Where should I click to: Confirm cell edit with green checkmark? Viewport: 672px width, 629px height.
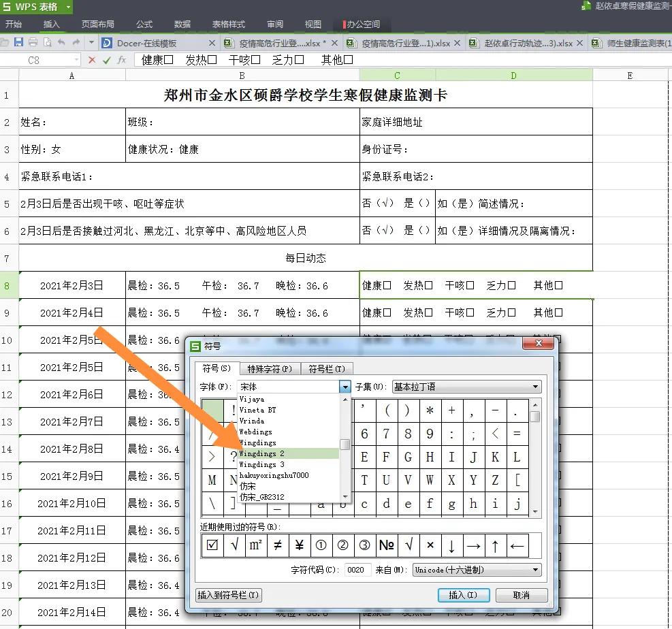[107, 60]
